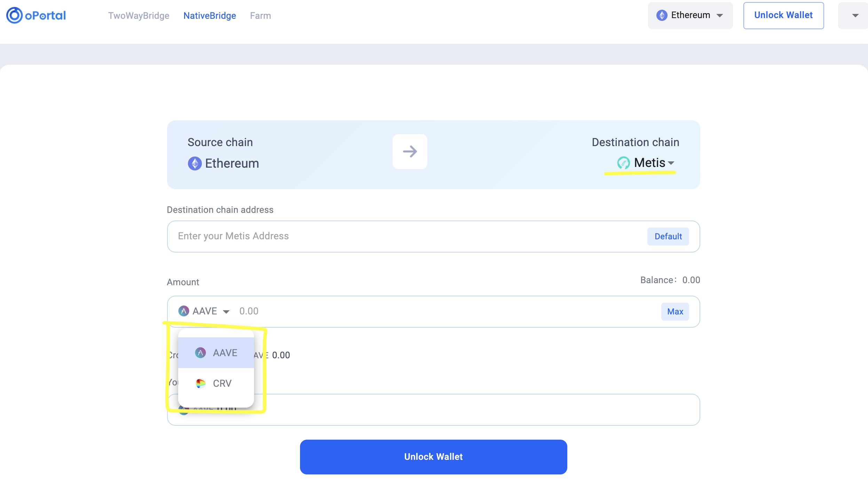
Task: Click the Max amount button
Action: tap(675, 311)
